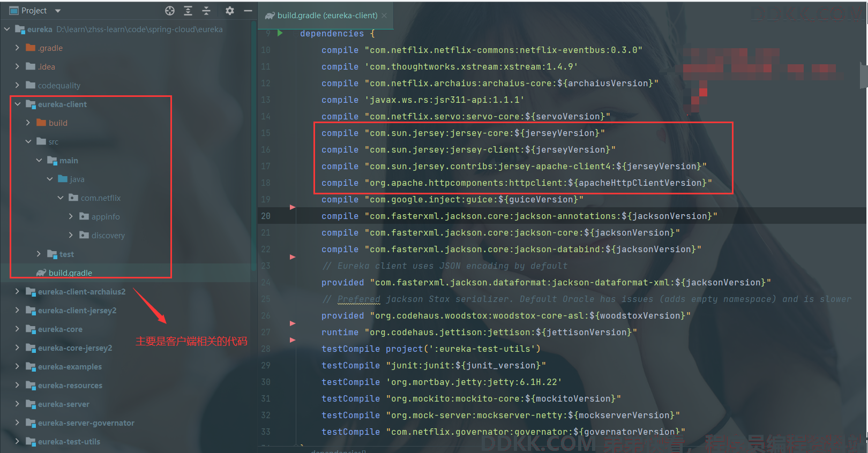
Task: Click the 'dependencies {' line
Action: tap(337, 34)
